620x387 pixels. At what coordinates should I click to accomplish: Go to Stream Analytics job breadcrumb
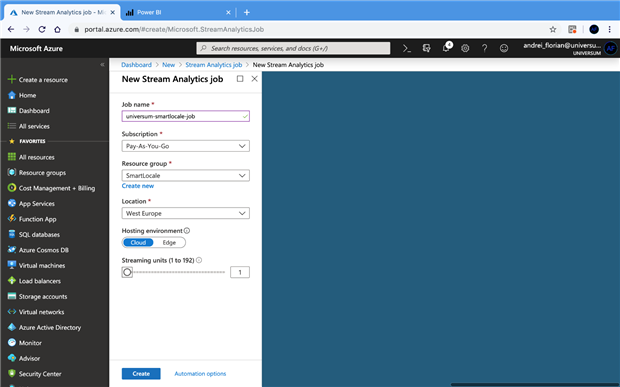pos(214,65)
